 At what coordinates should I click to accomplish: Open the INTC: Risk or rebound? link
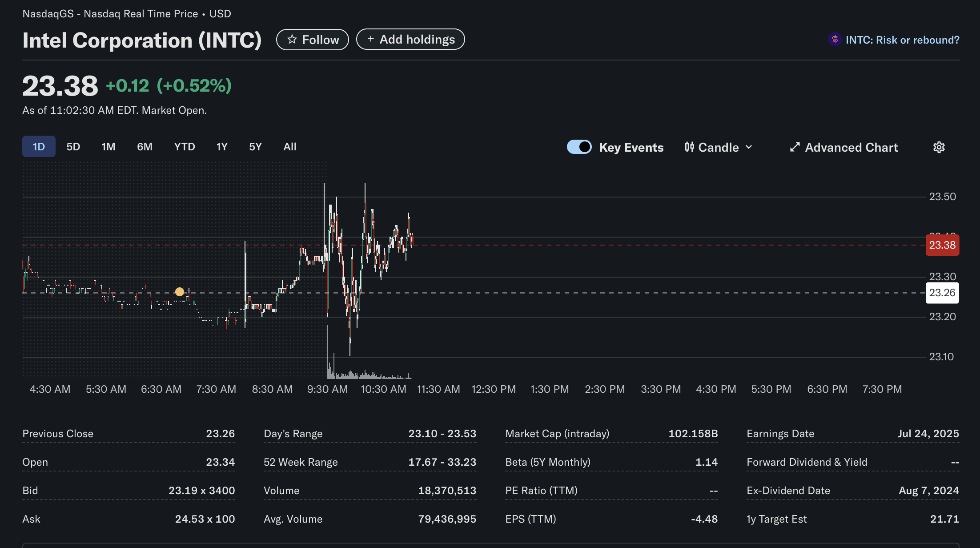point(902,40)
